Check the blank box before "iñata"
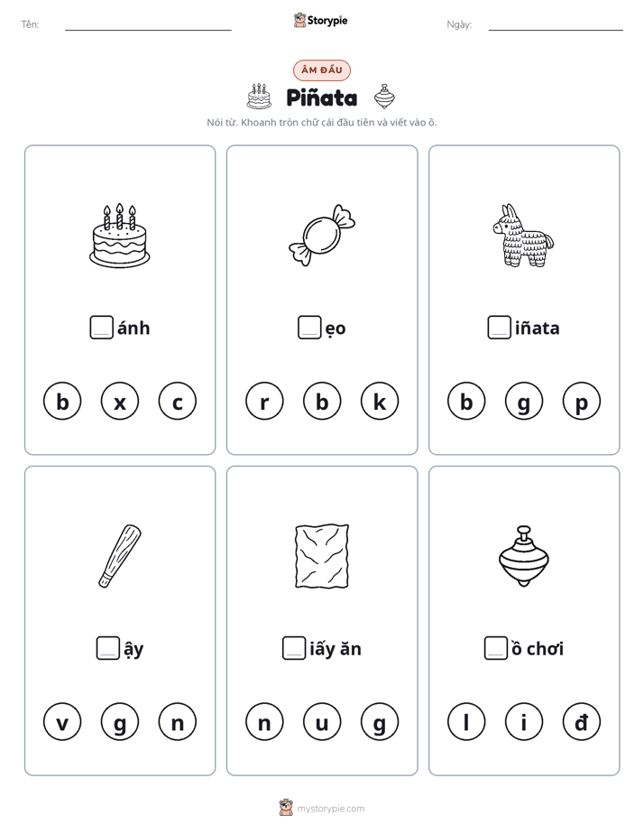This screenshot has width=644, height=834. pyautogui.click(x=499, y=328)
